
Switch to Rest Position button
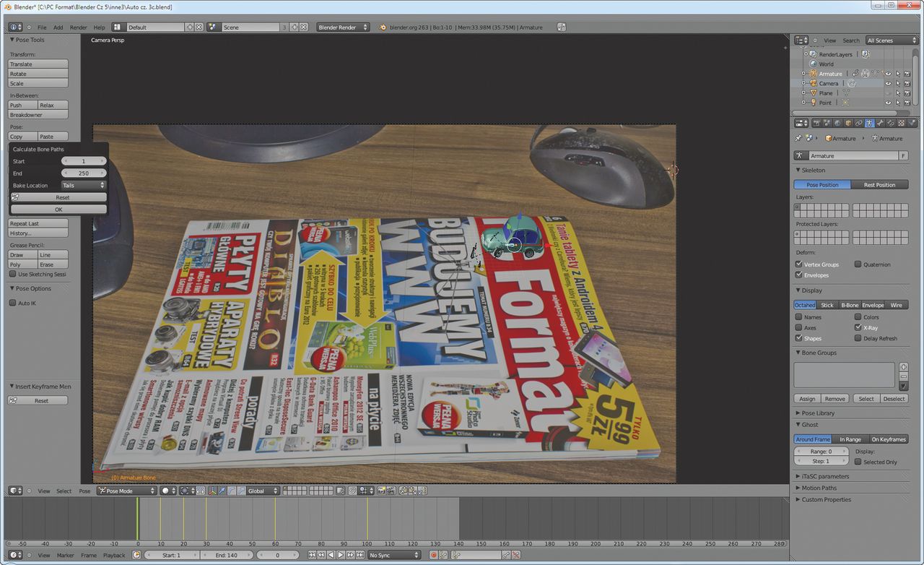tap(879, 185)
